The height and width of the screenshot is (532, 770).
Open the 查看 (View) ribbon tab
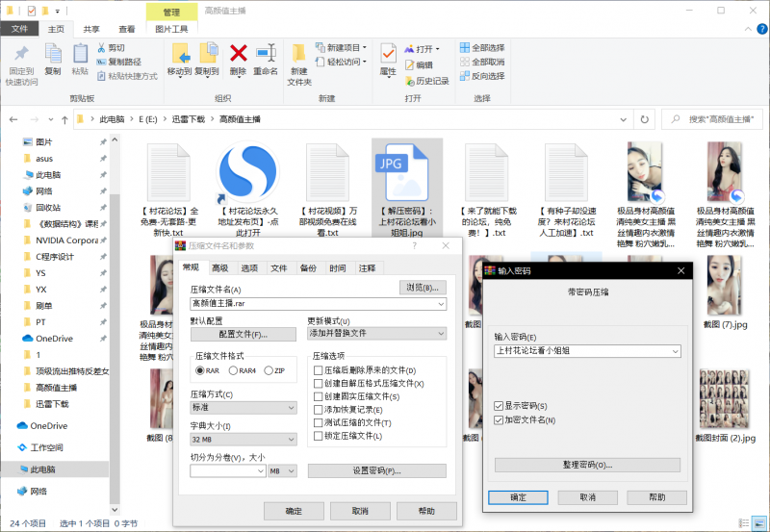(126, 30)
